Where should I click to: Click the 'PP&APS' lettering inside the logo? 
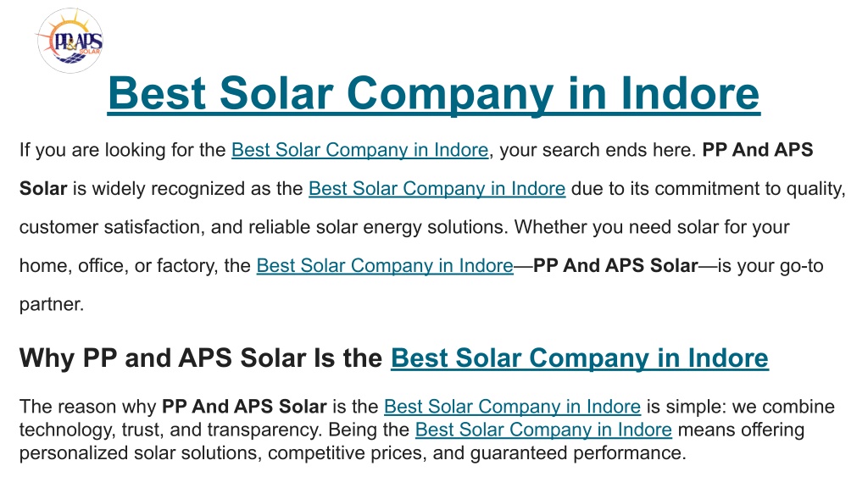point(77,42)
